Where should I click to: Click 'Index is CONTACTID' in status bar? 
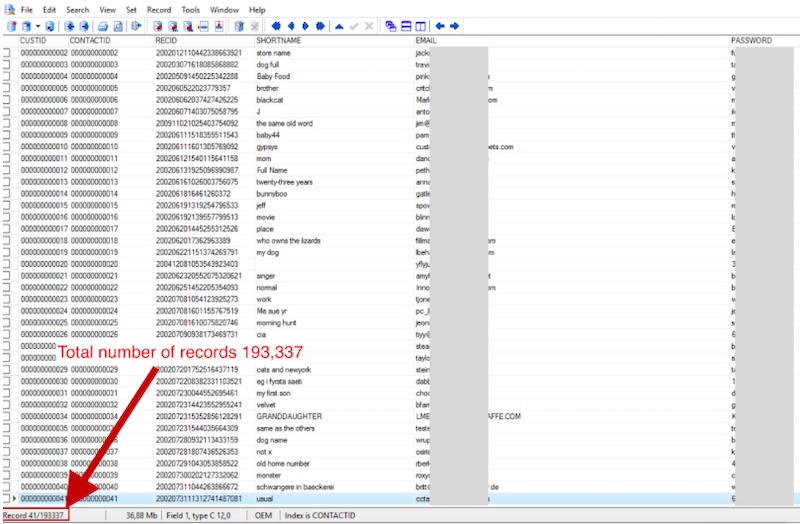click(x=319, y=515)
